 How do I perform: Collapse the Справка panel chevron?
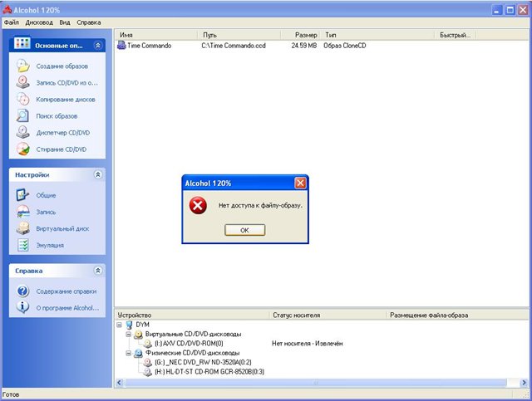98,271
